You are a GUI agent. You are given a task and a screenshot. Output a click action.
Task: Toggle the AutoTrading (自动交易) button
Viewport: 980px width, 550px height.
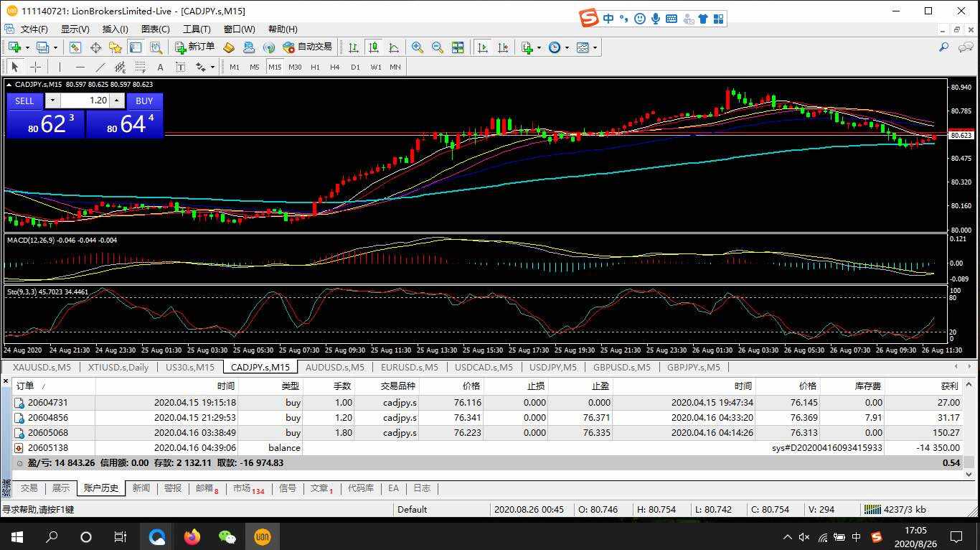point(308,47)
